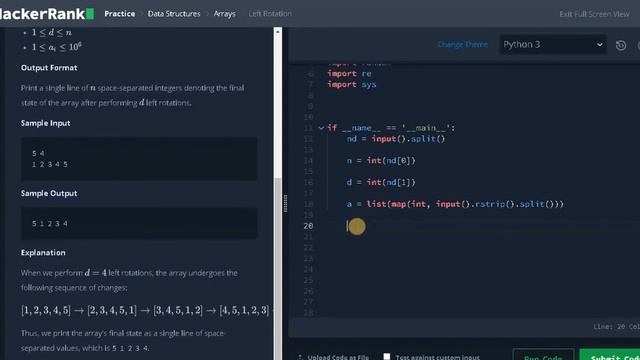This screenshot has height=360, width=640.
Task: Click the problem panel scrollbar up arrow
Action: (278, 32)
